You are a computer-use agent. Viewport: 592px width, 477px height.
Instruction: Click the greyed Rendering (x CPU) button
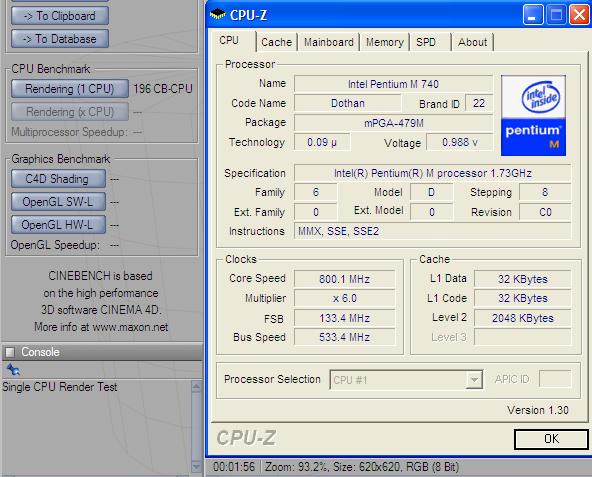tap(69, 112)
